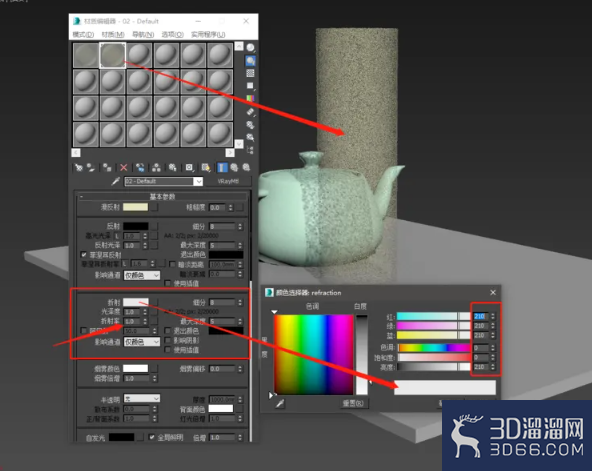Viewport: 592px width, 471px height.
Task: Open the Utilities (实用程序) menu
Action: click(208, 34)
